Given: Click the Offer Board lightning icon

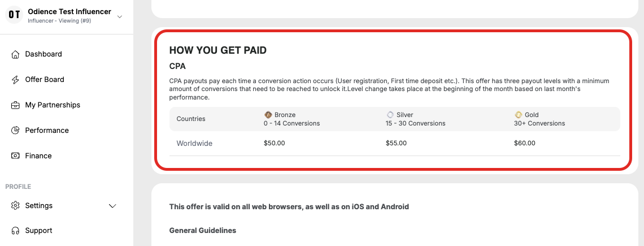Looking at the screenshot, I should [15, 80].
